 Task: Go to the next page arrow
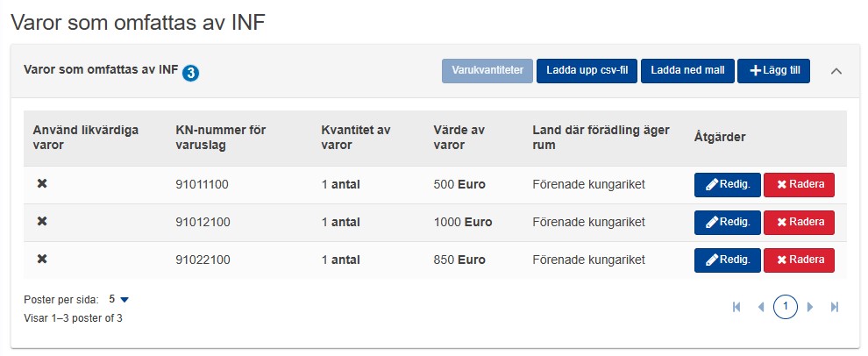(x=810, y=307)
